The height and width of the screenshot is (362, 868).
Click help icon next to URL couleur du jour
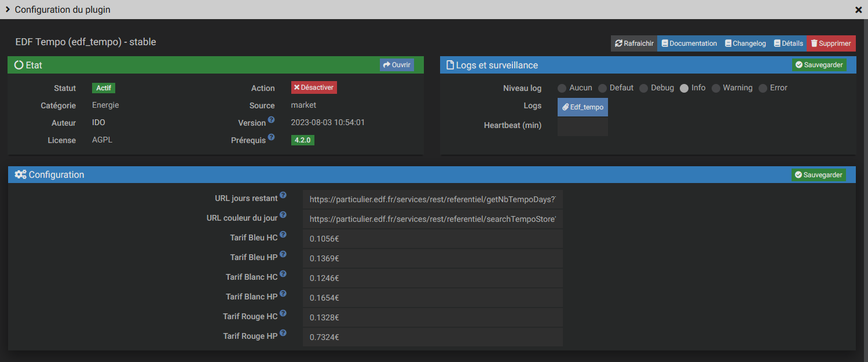click(283, 215)
